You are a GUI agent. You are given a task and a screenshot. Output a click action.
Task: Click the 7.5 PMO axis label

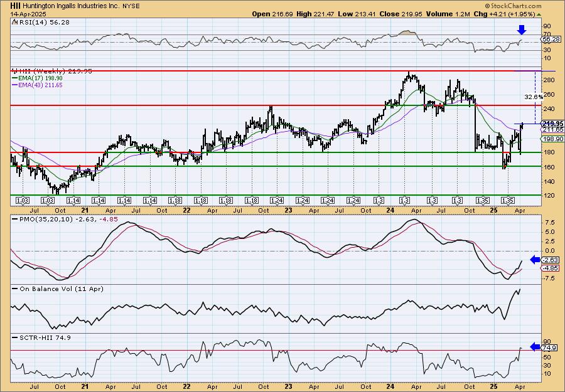pos(550,223)
